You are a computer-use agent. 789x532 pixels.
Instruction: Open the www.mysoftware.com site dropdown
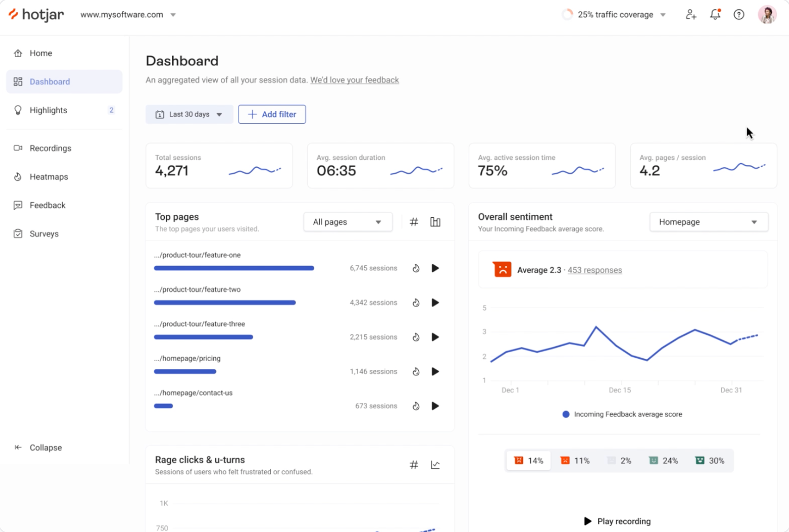pos(128,15)
